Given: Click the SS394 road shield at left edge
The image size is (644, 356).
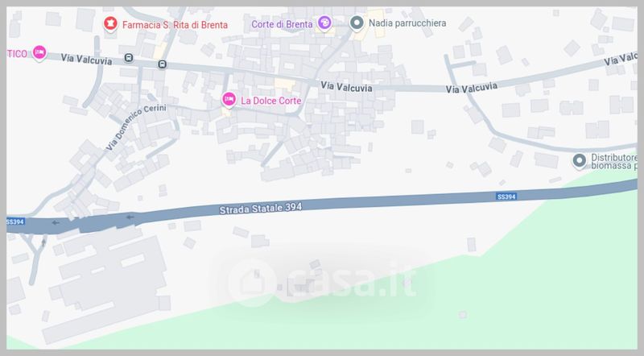Looking at the screenshot, I should [15, 221].
